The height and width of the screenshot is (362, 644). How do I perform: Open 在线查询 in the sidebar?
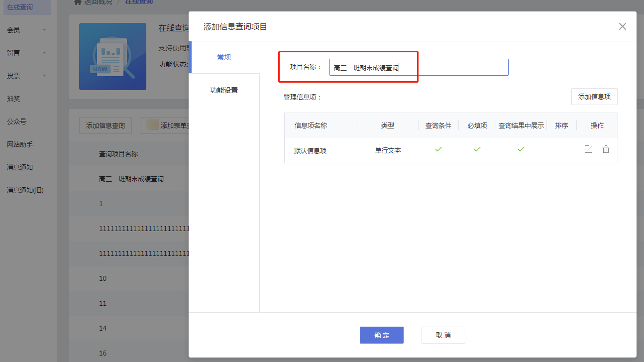(x=27, y=7)
